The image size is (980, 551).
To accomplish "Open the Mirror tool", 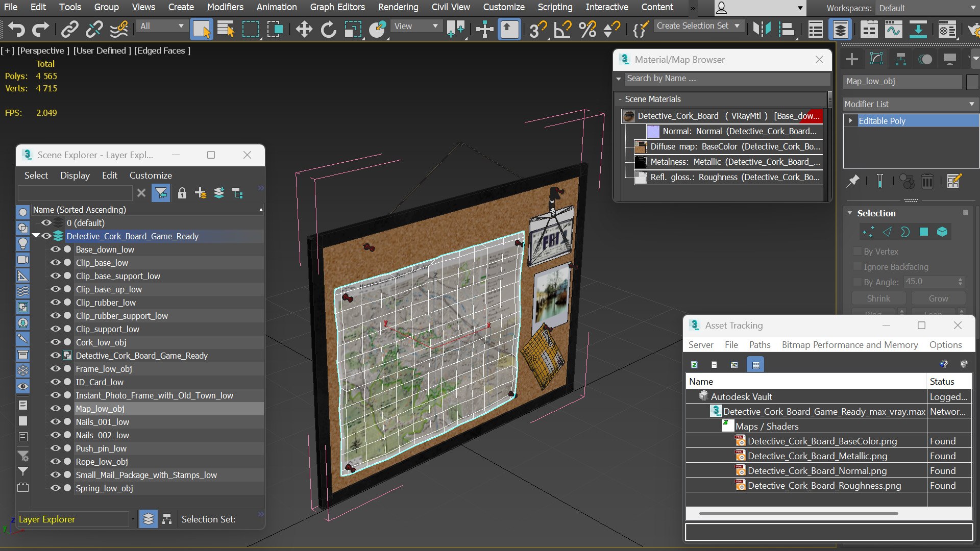I will click(762, 29).
